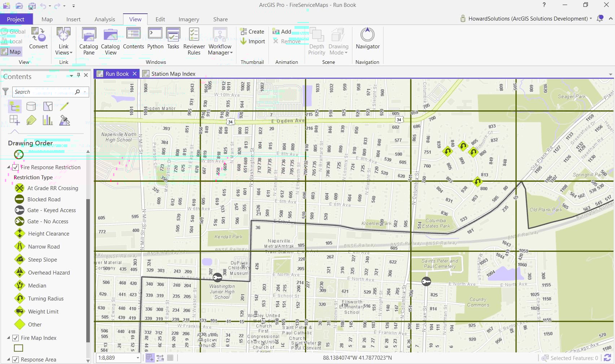Image resolution: width=615 pixels, height=364 pixels.
Task: Open the Catalog View
Action: tap(110, 41)
